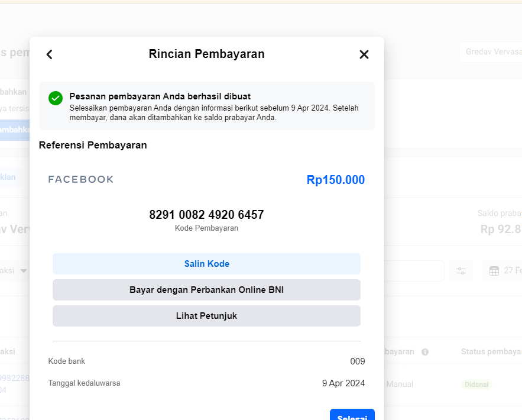Open the calendar date range picker
The image size is (522, 420).
tap(502, 271)
